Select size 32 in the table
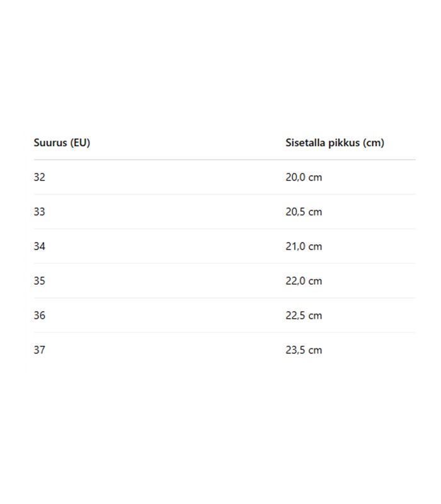Viewport: 441px width, 504px height. (40, 177)
